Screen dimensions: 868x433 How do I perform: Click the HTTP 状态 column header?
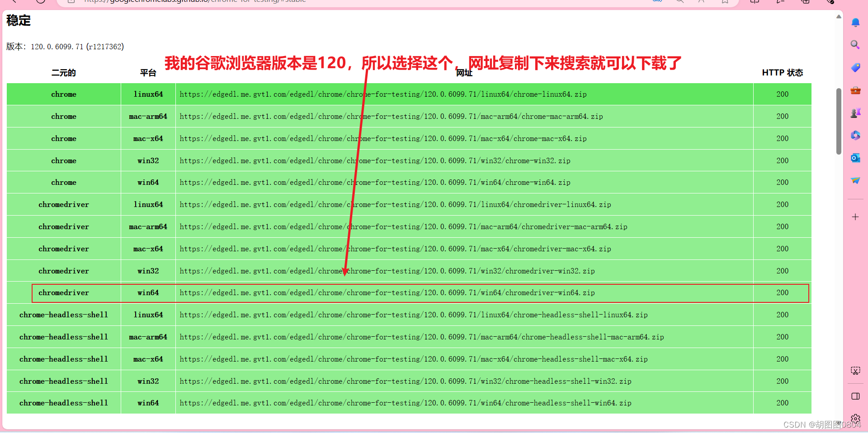coord(782,73)
